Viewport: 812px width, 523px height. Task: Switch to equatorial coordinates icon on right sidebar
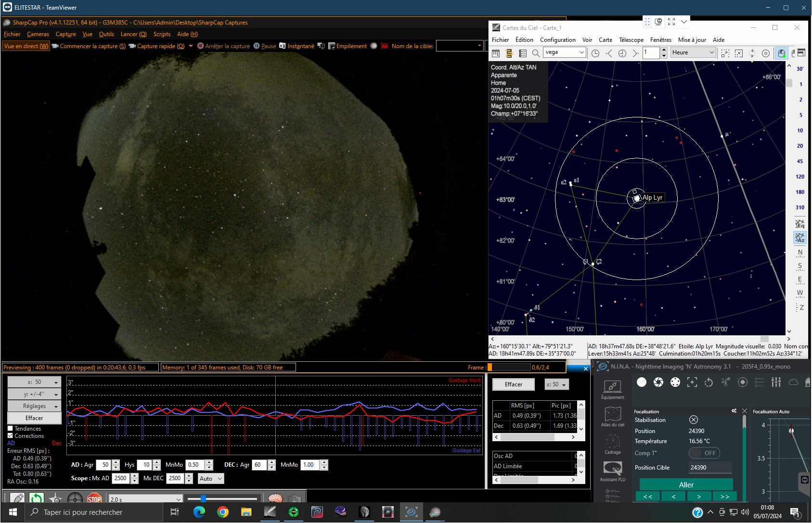800,224
